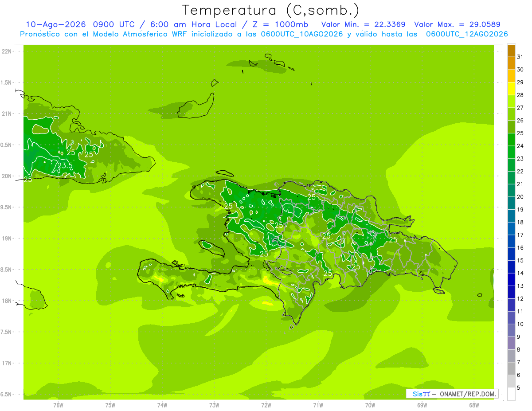Click the "74W" longitude axis label
This screenshot has height=411, width=532.
[x=162, y=405]
